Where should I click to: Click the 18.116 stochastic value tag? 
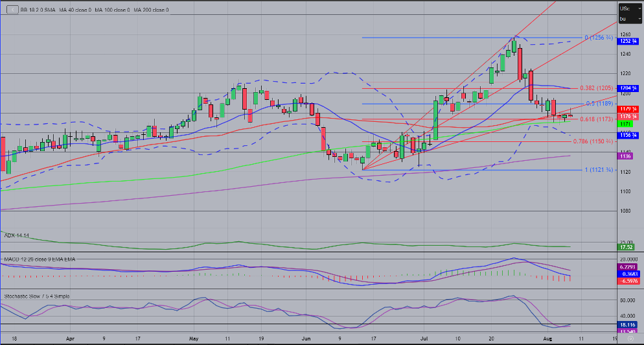coord(628,325)
